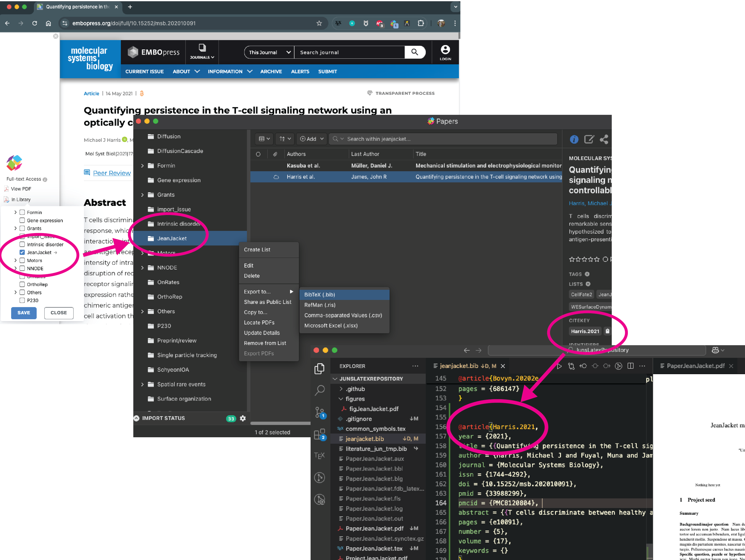Go to browser home page icon

click(49, 23)
